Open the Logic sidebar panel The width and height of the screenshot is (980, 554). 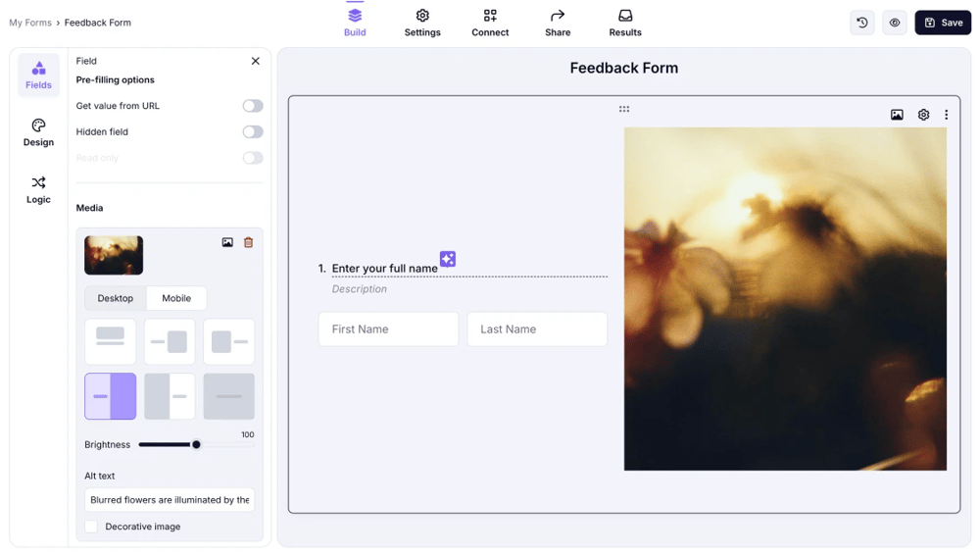click(38, 190)
